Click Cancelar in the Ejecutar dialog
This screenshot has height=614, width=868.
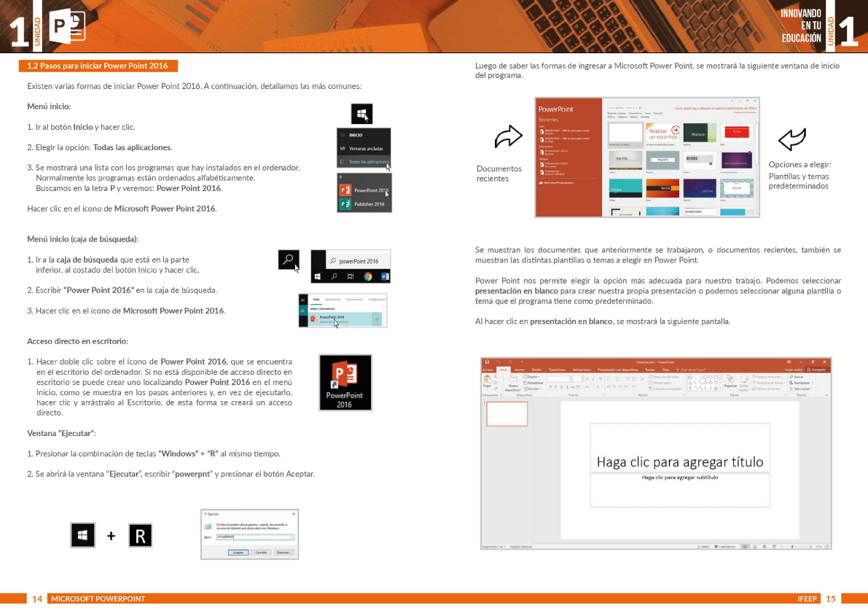click(x=262, y=553)
